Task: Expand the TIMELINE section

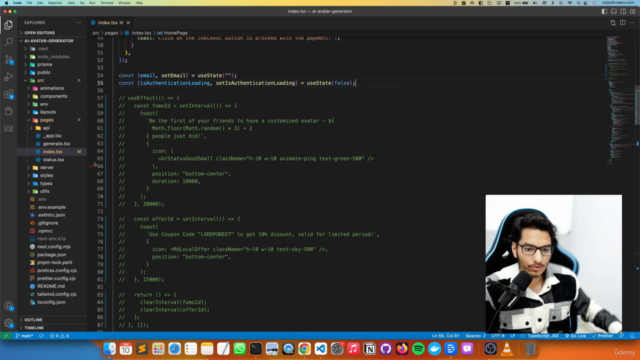Action: point(34,328)
